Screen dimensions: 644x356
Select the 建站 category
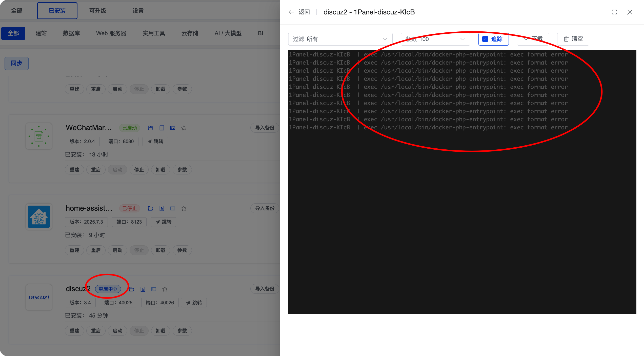point(41,33)
